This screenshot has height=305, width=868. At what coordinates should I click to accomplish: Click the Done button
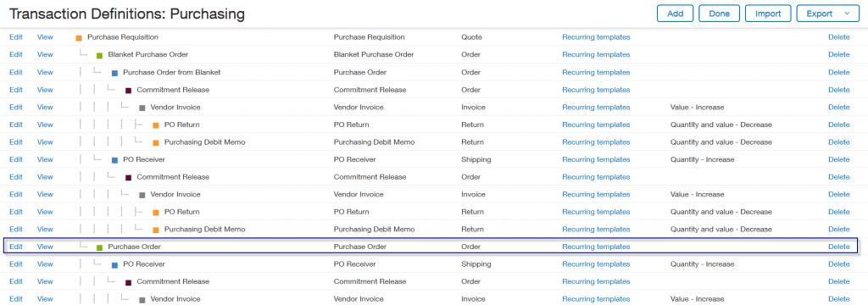point(720,14)
